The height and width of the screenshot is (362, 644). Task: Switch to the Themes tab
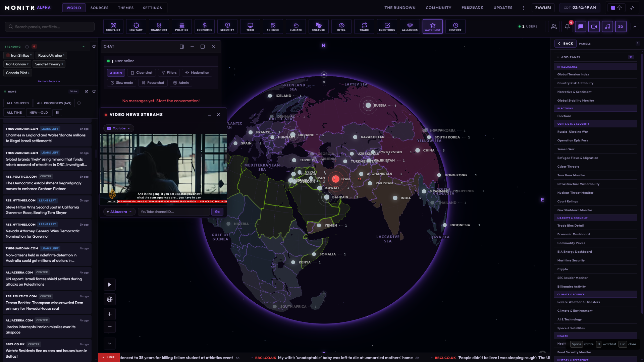click(126, 8)
